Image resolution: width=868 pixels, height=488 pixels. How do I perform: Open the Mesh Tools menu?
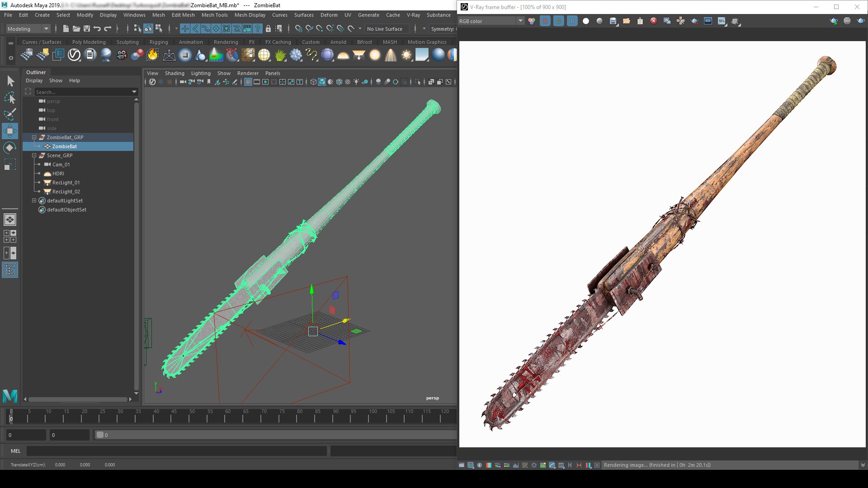point(214,15)
